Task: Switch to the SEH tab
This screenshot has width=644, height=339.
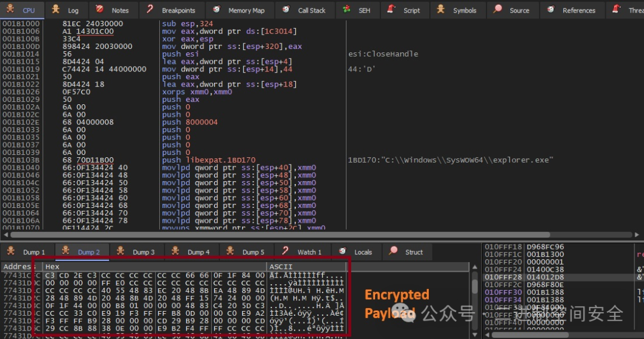Action: click(x=357, y=10)
